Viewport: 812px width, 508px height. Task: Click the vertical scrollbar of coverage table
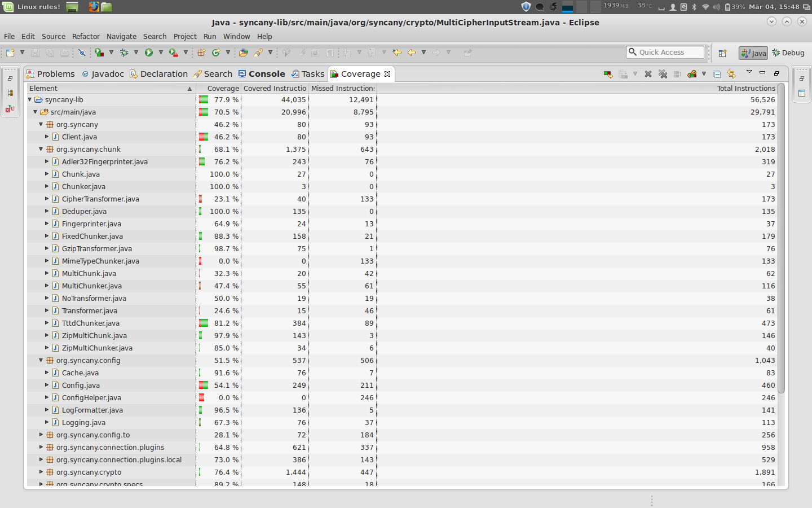tap(781, 282)
